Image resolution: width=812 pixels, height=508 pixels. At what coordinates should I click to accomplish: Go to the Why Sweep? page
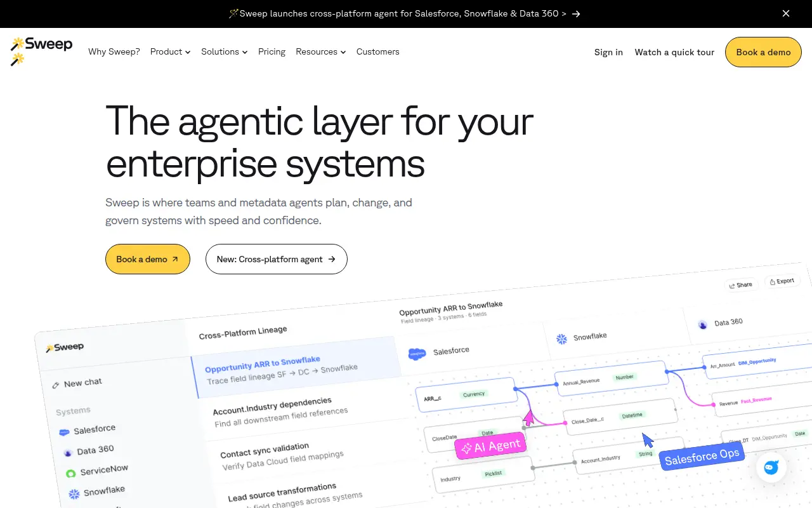114,51
